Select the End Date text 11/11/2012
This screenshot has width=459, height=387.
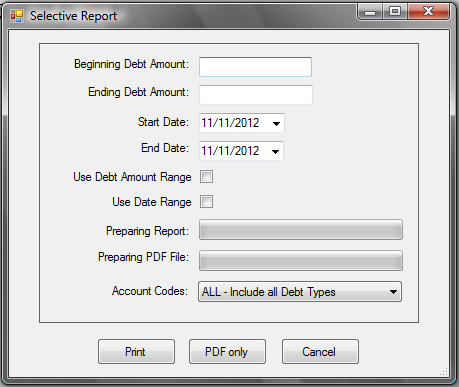tap(230, 151)
